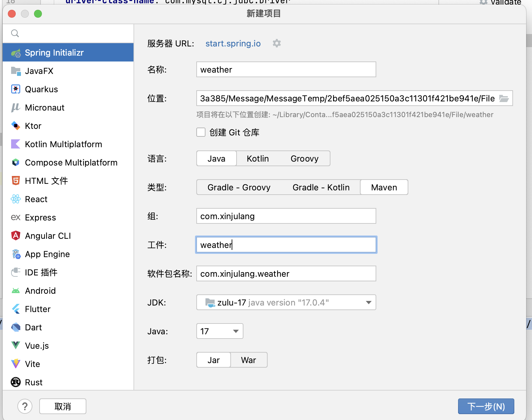532x420 pixels.
Task: Open help with question mark button
Action: [25, 407]
